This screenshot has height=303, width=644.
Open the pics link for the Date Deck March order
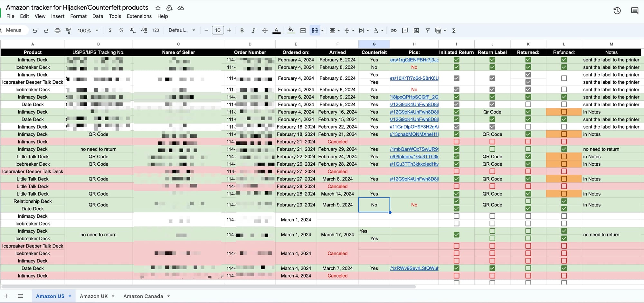pyautogui.click(x=414, y=268)
